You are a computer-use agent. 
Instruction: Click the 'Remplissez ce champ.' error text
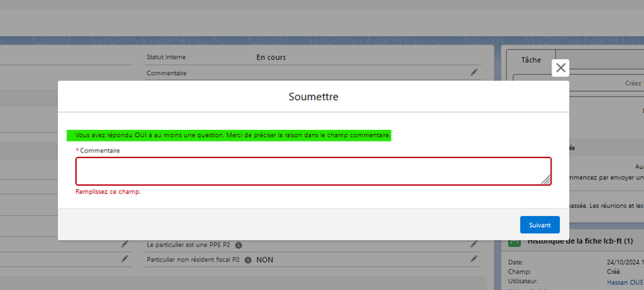click(108, 192)
